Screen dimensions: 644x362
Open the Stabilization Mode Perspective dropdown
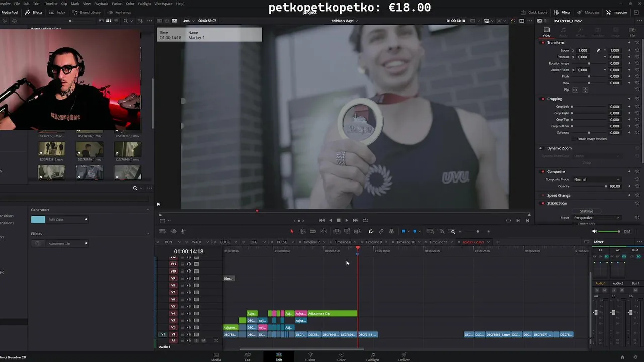597,218
